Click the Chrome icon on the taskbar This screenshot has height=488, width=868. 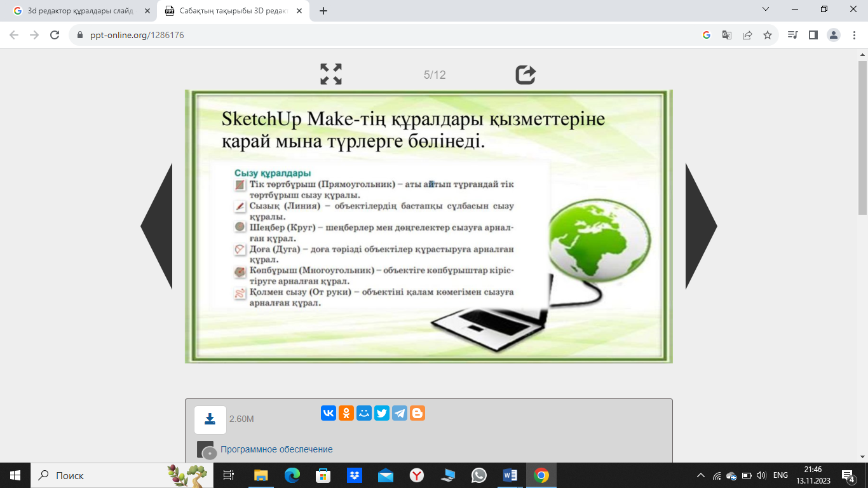click(x=541, y=475)
